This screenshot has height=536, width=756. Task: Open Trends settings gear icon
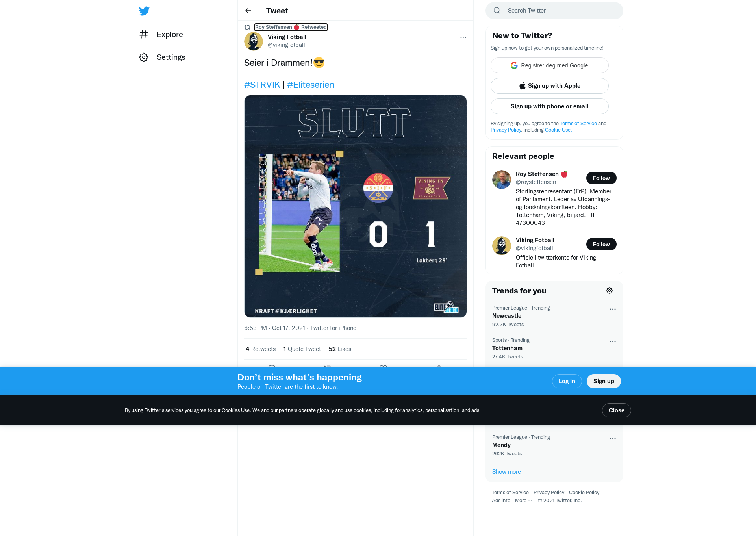click(x=610, y=291)
